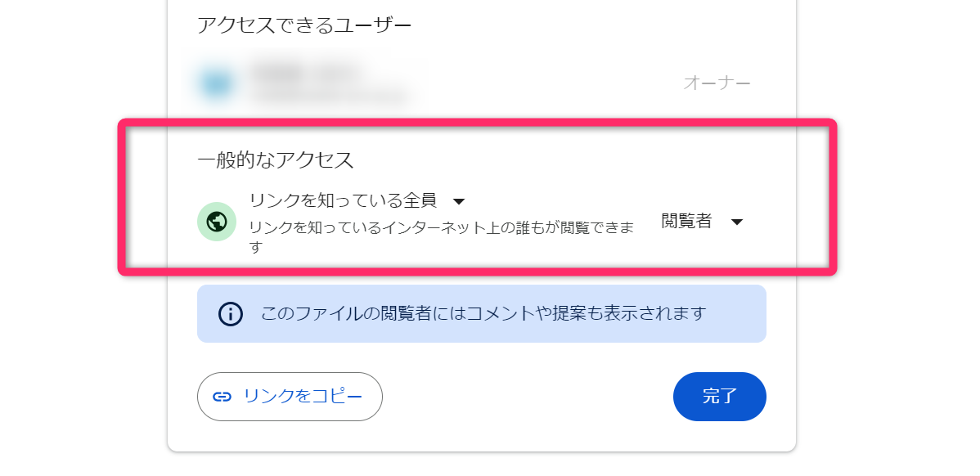Click the arrow next to 閲覧者
Image resolution: width=980 pixels, height=476 pixels.
pos(736,222)
